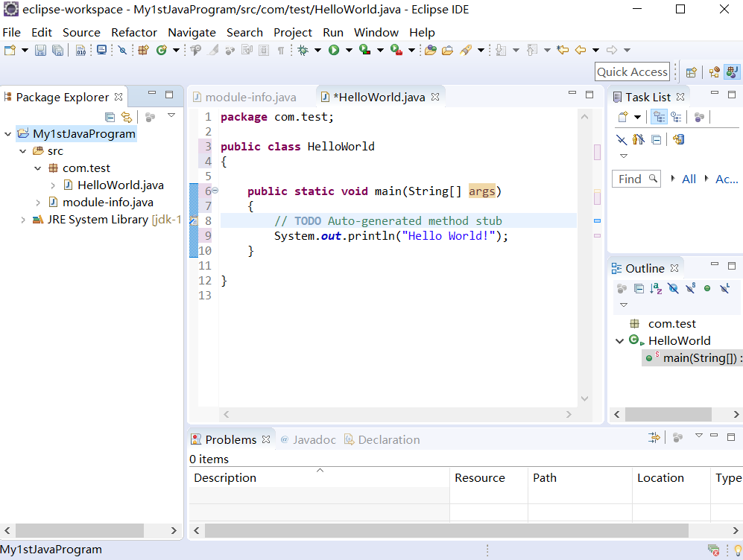Start debugging with the bug icon

coord(303,50)
